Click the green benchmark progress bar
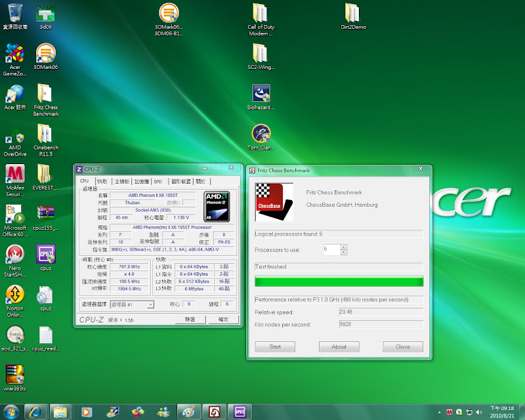 [339, 282]
